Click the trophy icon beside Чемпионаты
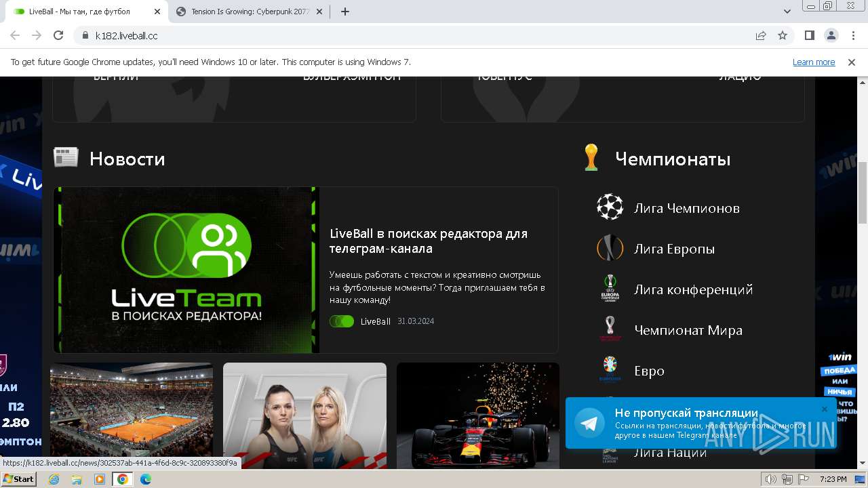Image resolution: width=868 pixels, height=488 pixels. (x=591, y=157)
